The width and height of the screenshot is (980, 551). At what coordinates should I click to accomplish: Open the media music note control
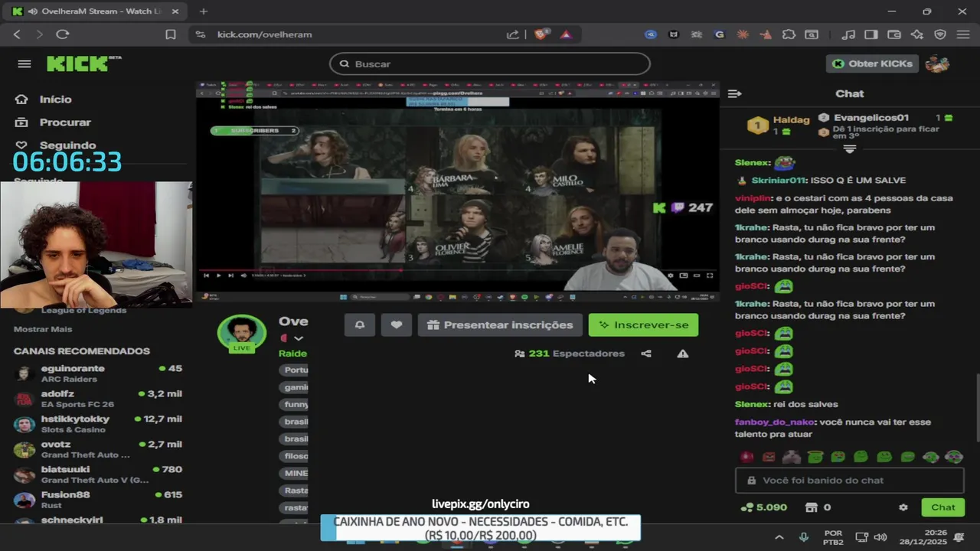point(848,34)
